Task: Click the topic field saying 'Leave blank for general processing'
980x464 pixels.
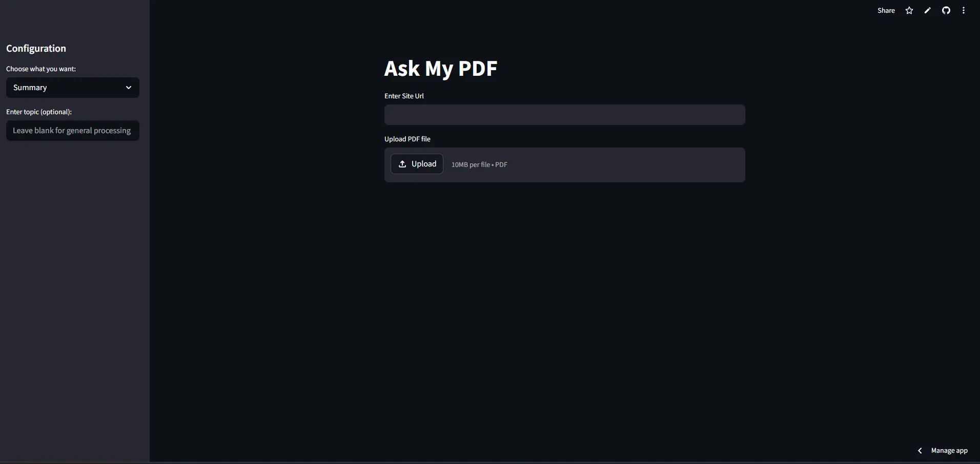Action: [72, 131]
